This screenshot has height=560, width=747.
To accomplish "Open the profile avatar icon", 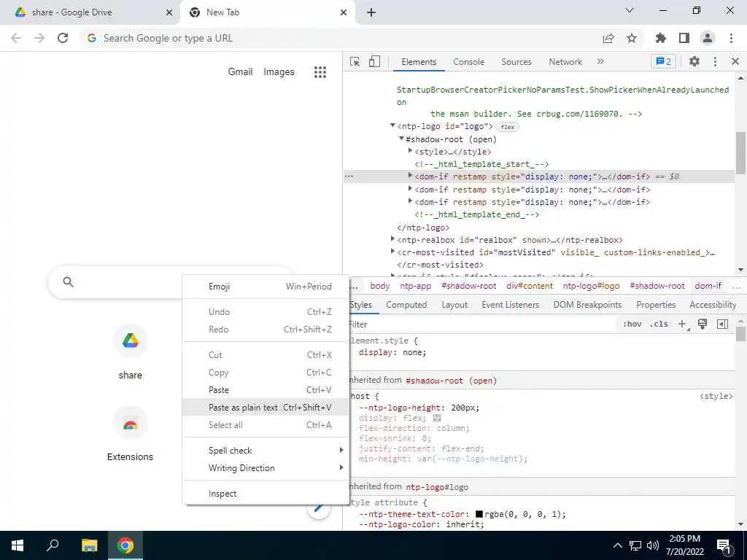I will click(708, 38).
